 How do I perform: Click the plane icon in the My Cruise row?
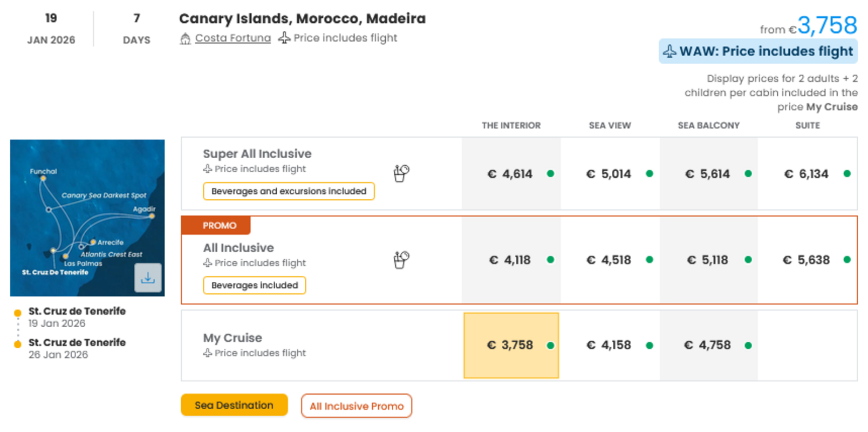(207, 353)
